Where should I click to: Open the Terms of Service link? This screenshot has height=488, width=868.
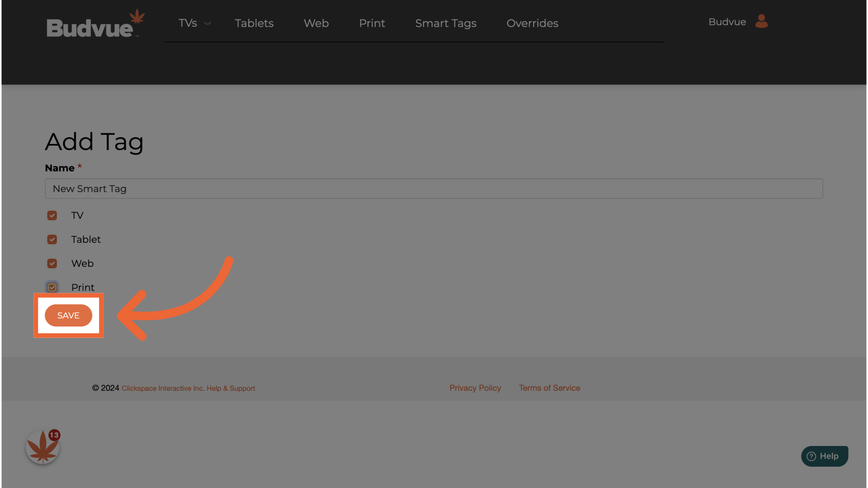[549, 388]
